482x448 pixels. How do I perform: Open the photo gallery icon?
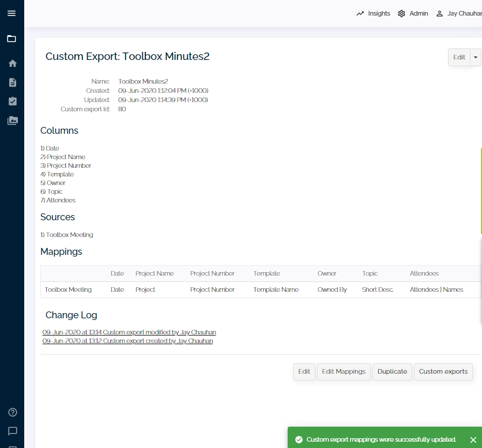pyautogui.click(x=12, y=121)
